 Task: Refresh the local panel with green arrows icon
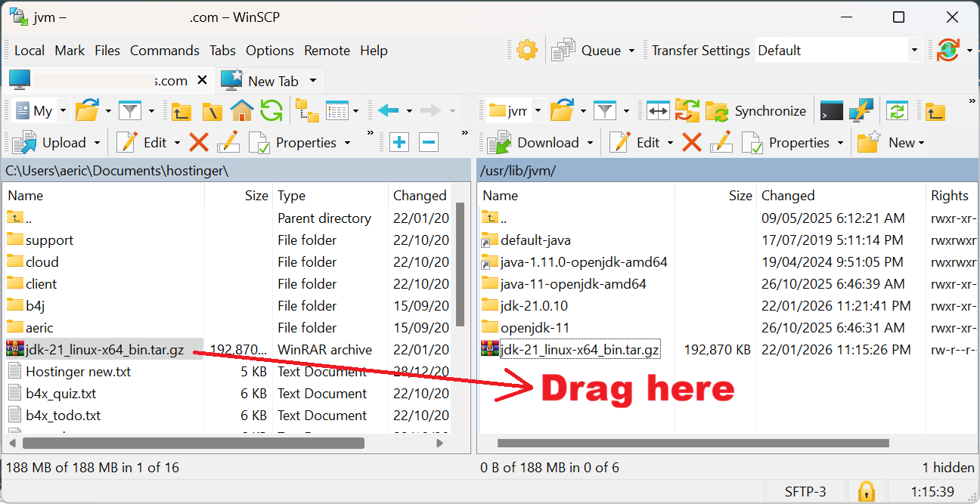[271, 111]
